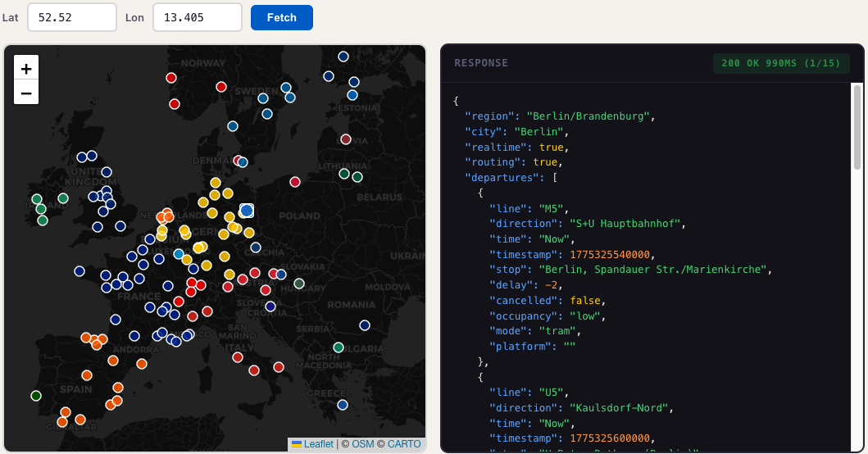Viewport: 868px width, 454px height.
Task: Click the "realtime": true line
Action: (517, 148)
